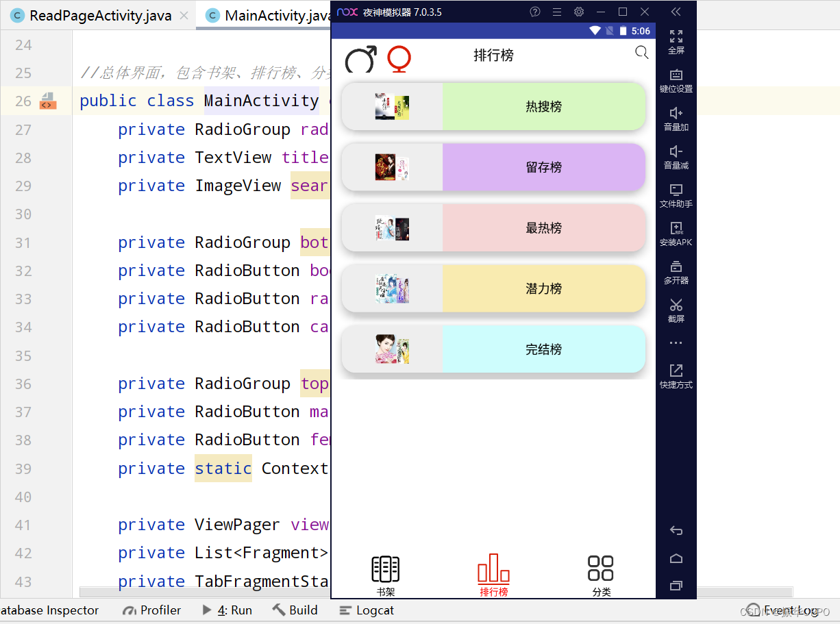Image resolution: width=840 pixels, height=624 pixels.
Task: Click the Android home button in Nox sidebar
Action: click(x=676, y=558)
